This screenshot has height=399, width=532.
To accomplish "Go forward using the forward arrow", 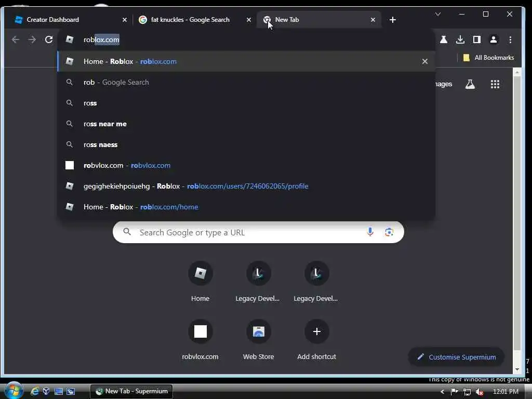I will click(32, 39).
